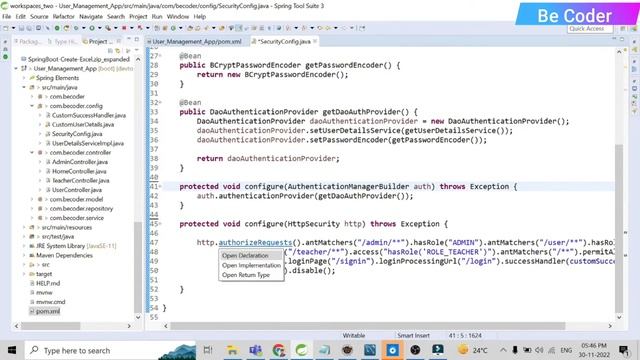This screenshot has height=360, width=640.
Task: Switch to the Type Hierarchy tab
Action: tap(62, 41)
